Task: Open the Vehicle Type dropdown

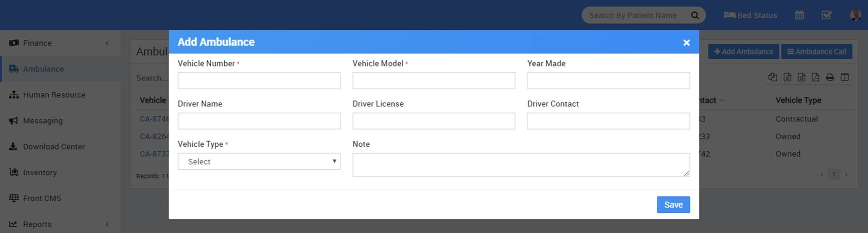Action: (x=259, y=161)
